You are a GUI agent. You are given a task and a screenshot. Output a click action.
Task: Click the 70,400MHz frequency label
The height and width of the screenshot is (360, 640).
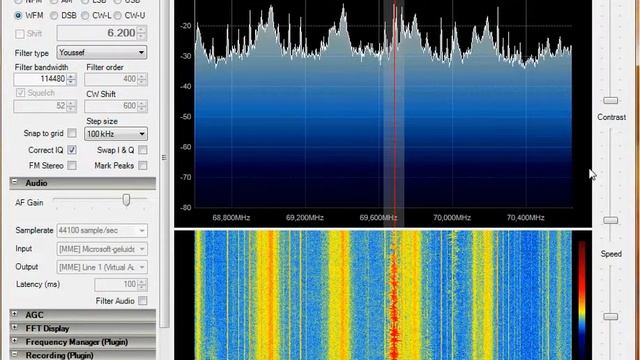pyautogui.click(x=525, y=218)
